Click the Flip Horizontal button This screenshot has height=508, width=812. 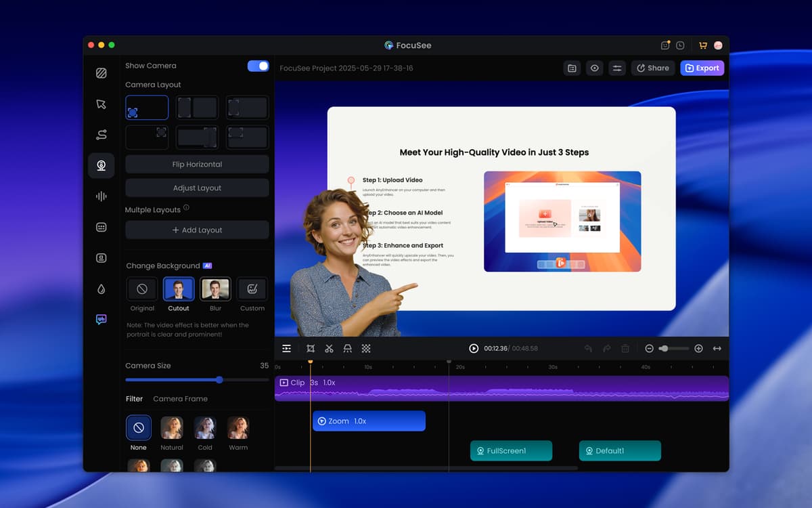(x=197, y=165)
